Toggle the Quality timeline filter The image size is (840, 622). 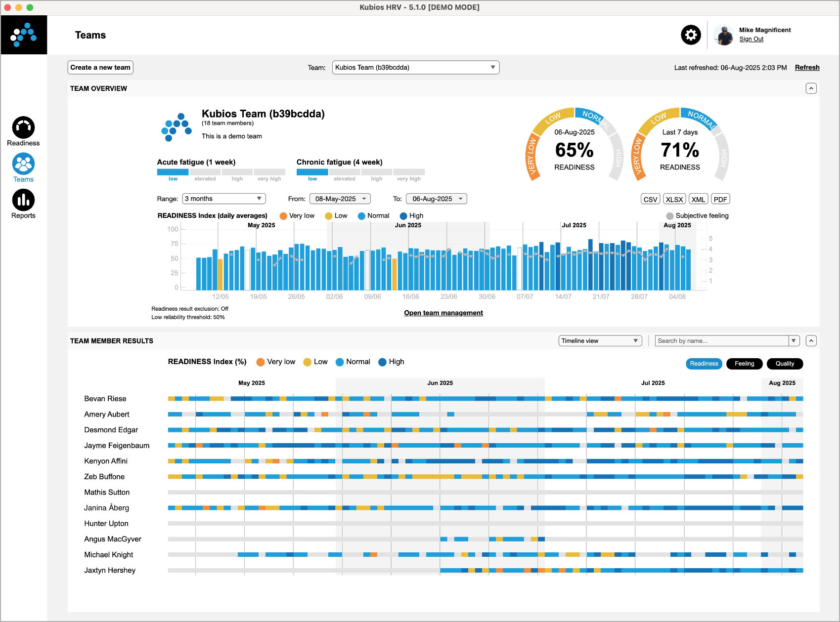pyautogui.click(x=785, y=364)
